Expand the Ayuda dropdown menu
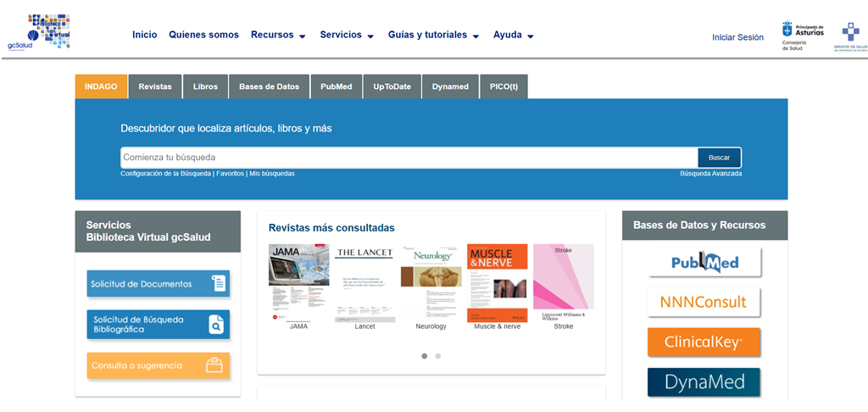This screenshot has height=412, width=868. click(x=513, y=35)
